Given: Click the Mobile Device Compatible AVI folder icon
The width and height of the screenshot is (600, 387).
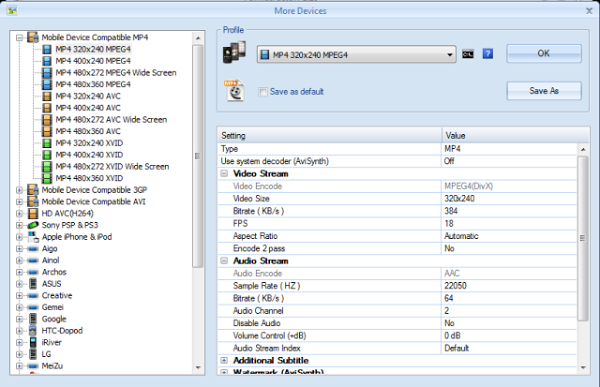Looking at the screenshot, I should (33, 202).
